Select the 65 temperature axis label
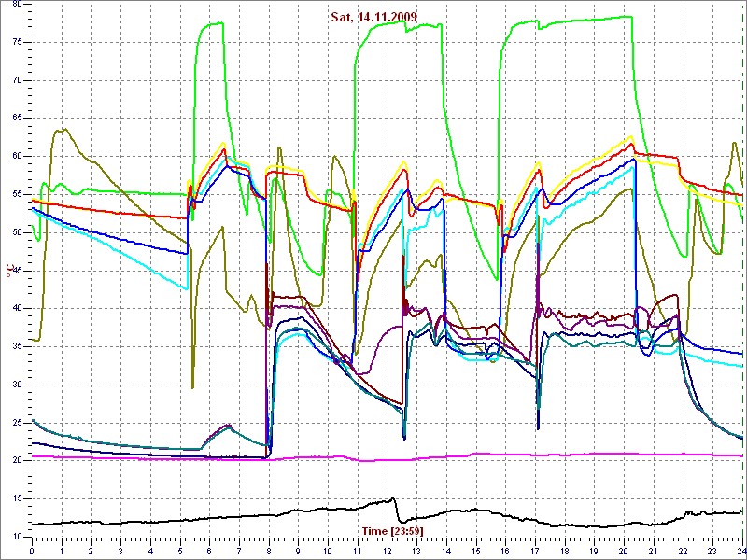 [x=16, y=119]
